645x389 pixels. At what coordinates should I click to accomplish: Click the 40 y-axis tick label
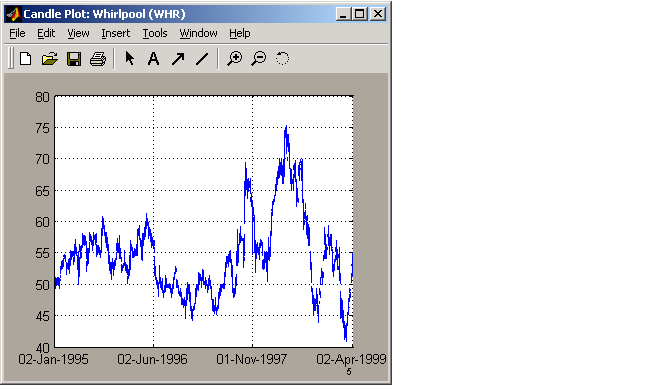42,348
